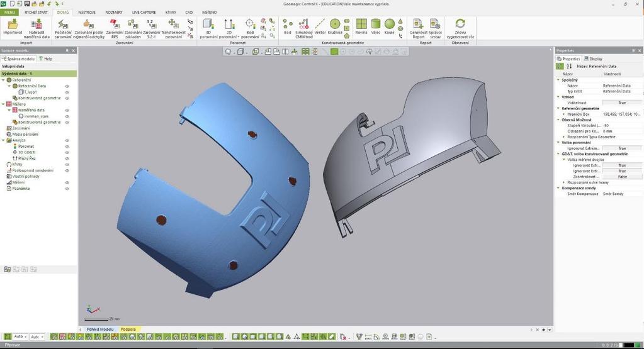Open the KŘIVKY ribbon tab
Image resolution: width=644 pixels, height=349 pixels.
point(171,13)
